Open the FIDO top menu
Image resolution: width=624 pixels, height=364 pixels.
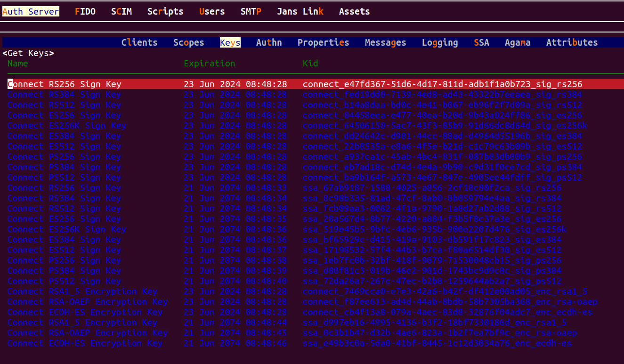coord(85,12)
